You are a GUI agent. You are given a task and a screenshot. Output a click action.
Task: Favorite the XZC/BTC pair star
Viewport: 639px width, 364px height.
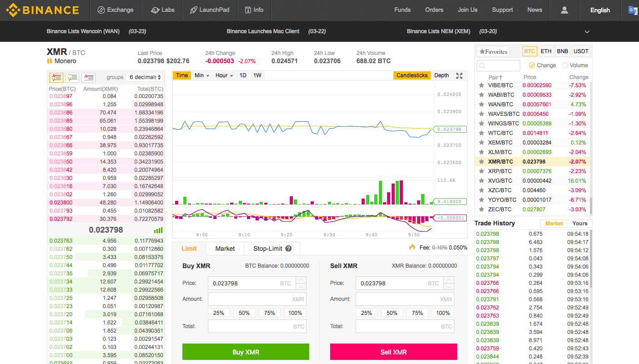(x=481, y=190)
